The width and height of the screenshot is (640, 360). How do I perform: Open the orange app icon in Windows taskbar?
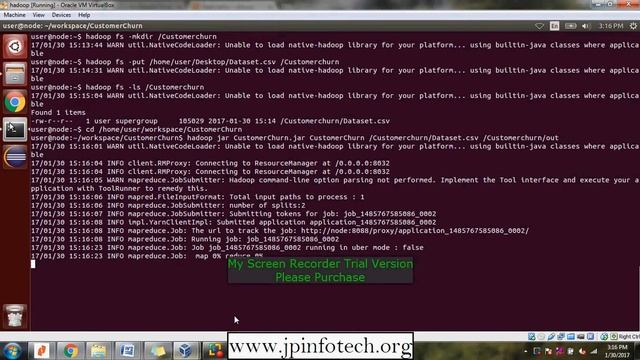pos(42,351)
